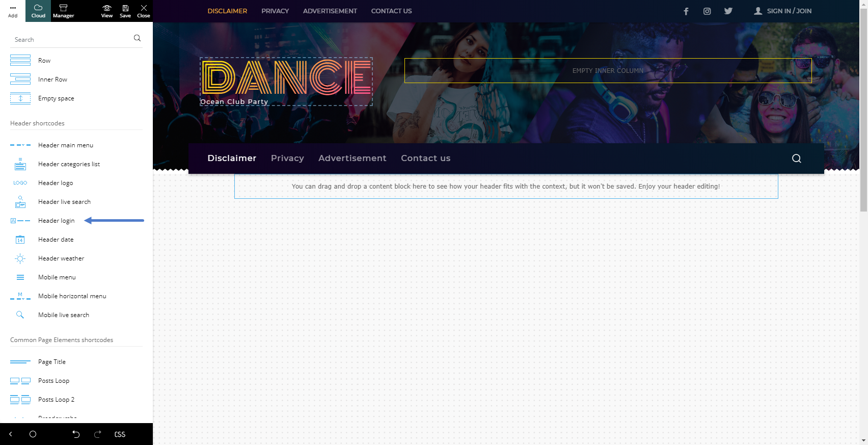Image resolution: width=868 pixels, height=445 pixels.
Task: Click the header search magnifier icon
Action: (x=797, y=159)
